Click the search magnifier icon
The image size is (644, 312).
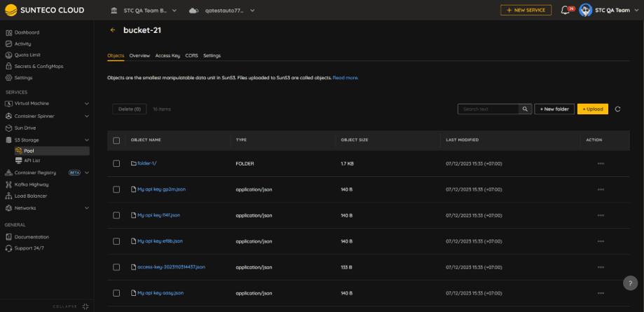coord(525,109)
